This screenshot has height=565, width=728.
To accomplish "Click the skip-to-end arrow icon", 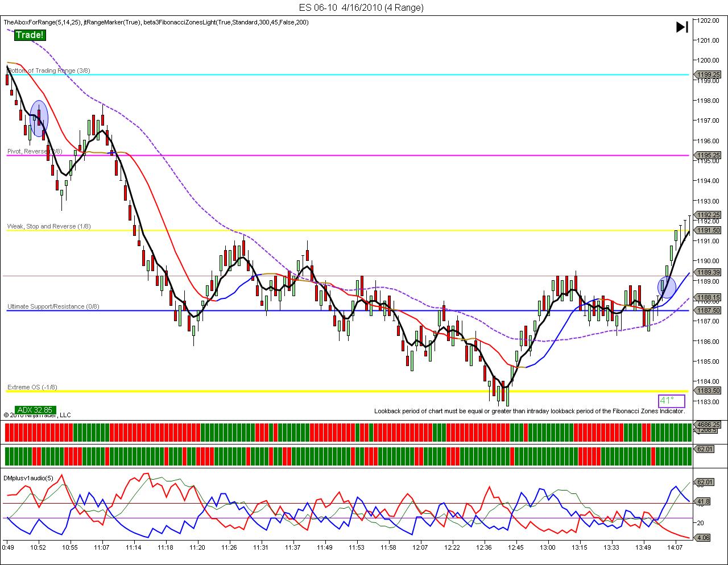I will (x=682, y=27).
